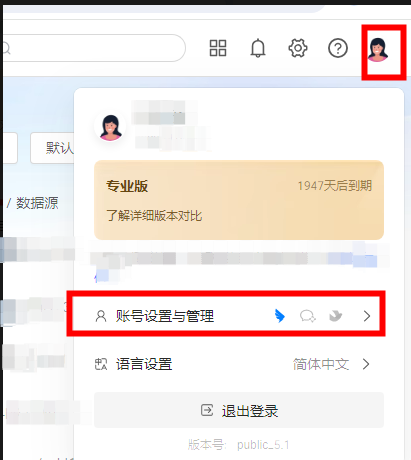Viewport: 411px width, 460px height.
Task: Click 数据源 breadcrumb text
Action: (37, 203)
